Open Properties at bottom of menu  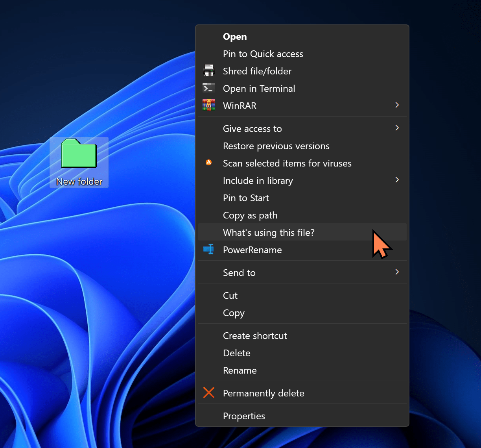[x=244, y=416]
